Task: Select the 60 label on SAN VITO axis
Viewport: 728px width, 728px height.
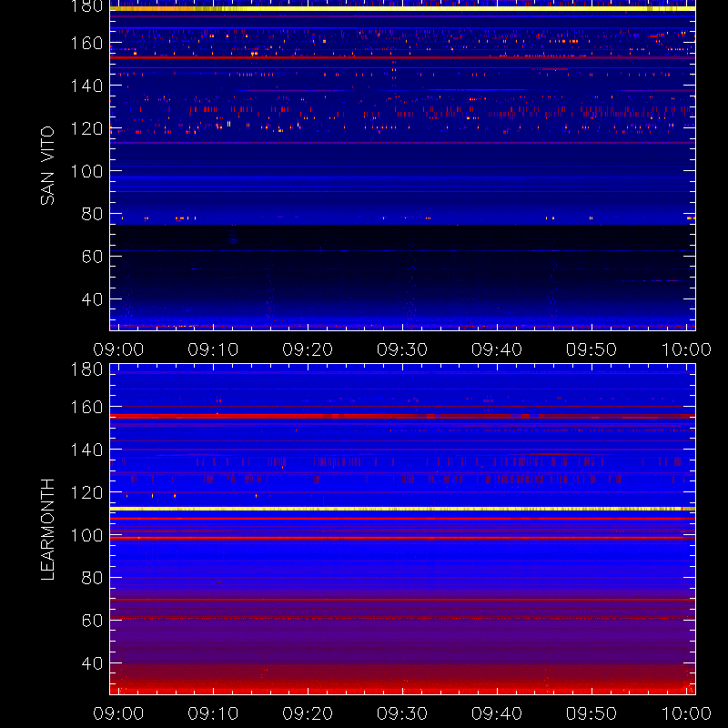Action: pyautogui.click(x=92, y=257)
